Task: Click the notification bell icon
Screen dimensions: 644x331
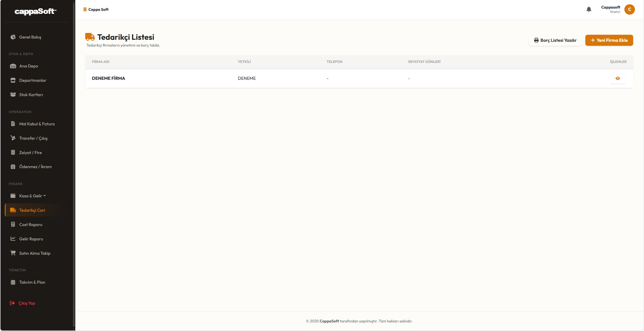Action: coord(589,9)
